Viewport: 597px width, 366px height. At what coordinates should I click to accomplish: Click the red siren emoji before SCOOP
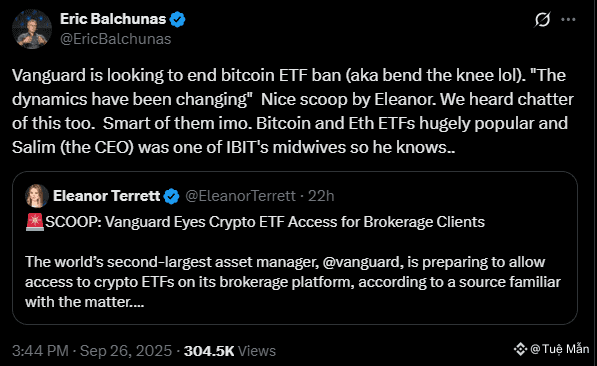pos(35,222)
